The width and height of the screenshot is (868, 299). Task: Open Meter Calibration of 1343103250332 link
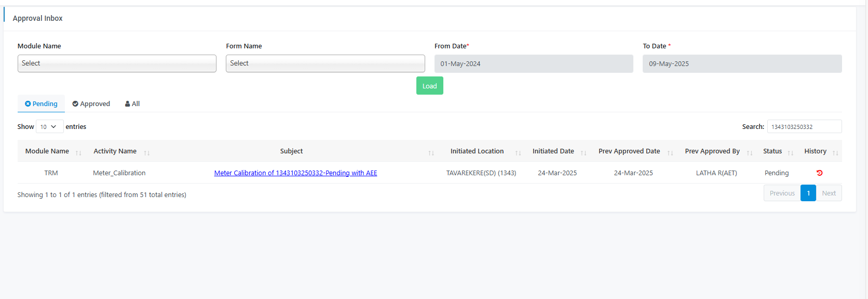[295, 173]
